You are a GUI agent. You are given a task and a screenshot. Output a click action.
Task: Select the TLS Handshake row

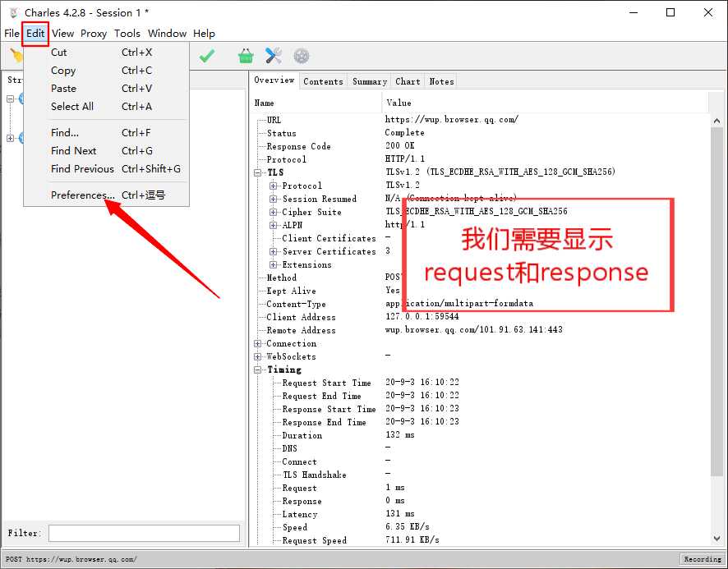481,475
